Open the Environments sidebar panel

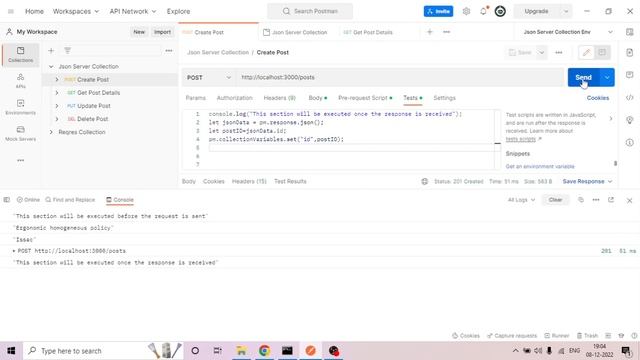click(20, 107)
